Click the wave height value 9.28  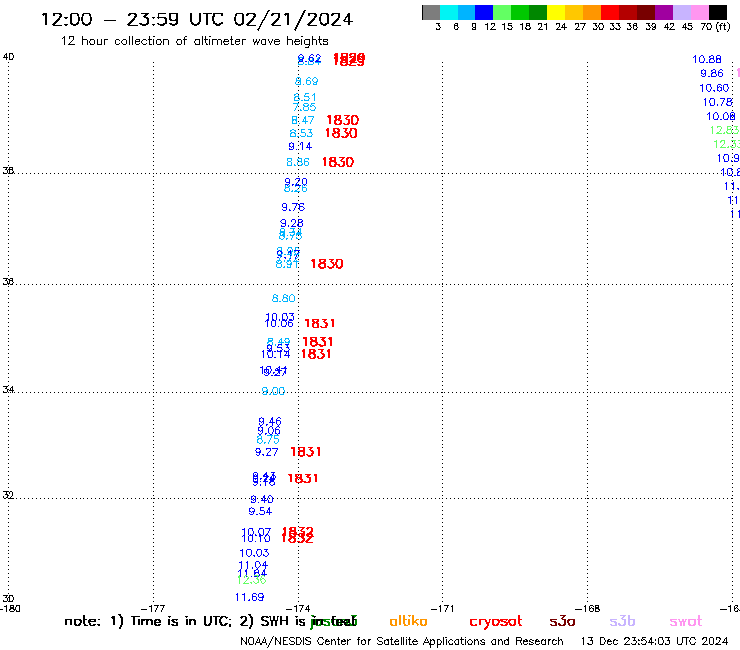[292, 223]
